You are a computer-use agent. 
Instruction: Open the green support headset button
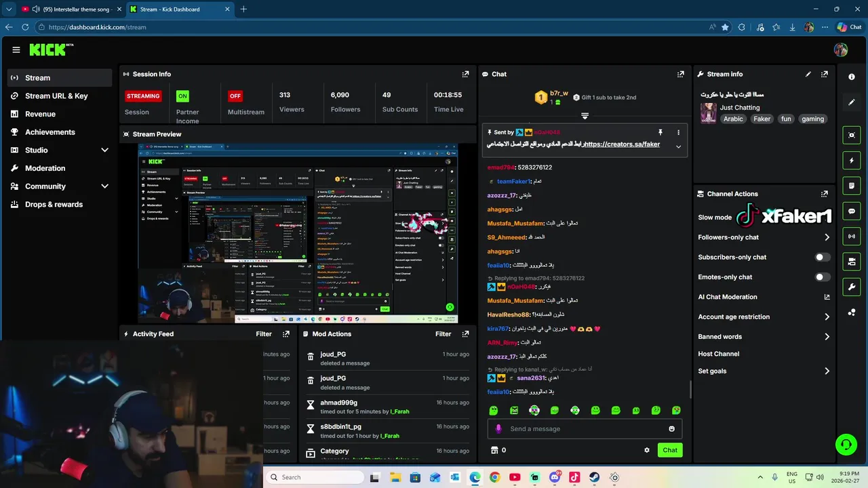846,445
